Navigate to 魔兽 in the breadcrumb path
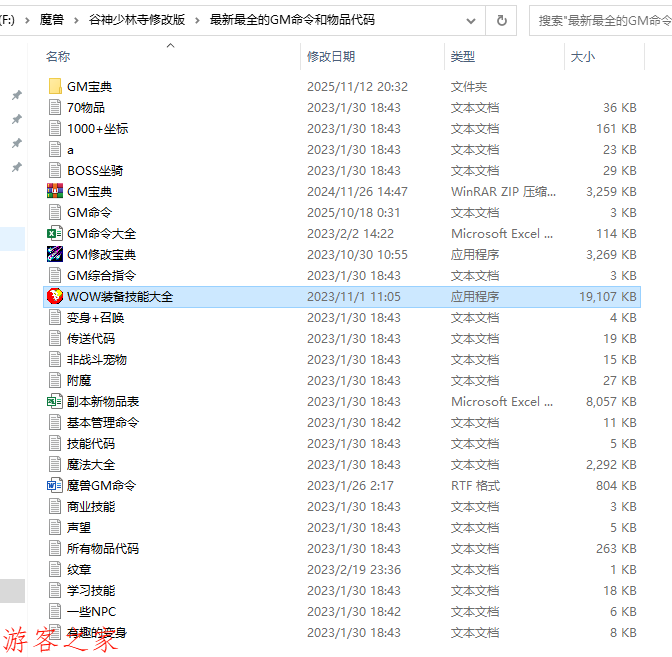This screenshot has width=672, height=657. [52, 20]
